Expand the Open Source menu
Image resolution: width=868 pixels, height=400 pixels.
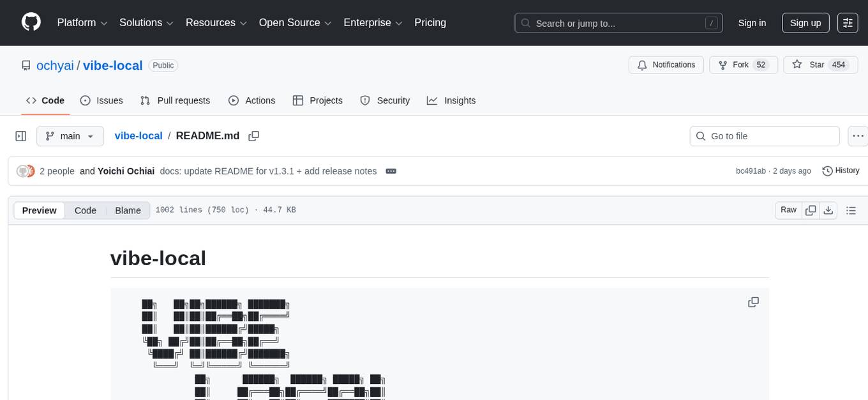pyautogui.click(x=295, y=23)
